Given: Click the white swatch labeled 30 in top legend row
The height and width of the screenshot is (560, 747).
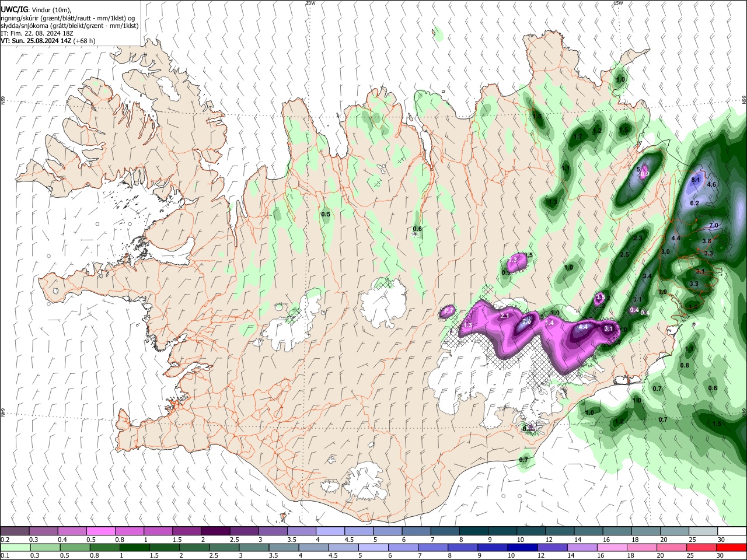Looking at the screenshot, I should click(x=731, y=531).
